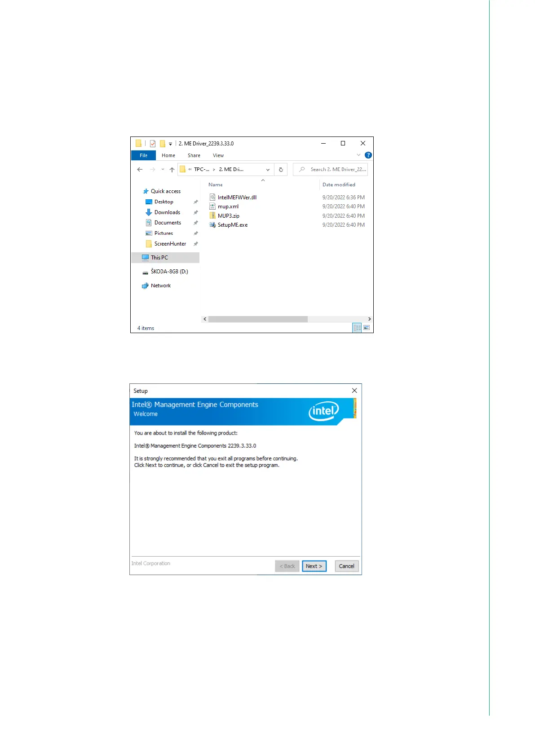The height and width of the screenshot is (756, 535).
Task: Switch to Large icons view in status bar
Action: [367, 328]
